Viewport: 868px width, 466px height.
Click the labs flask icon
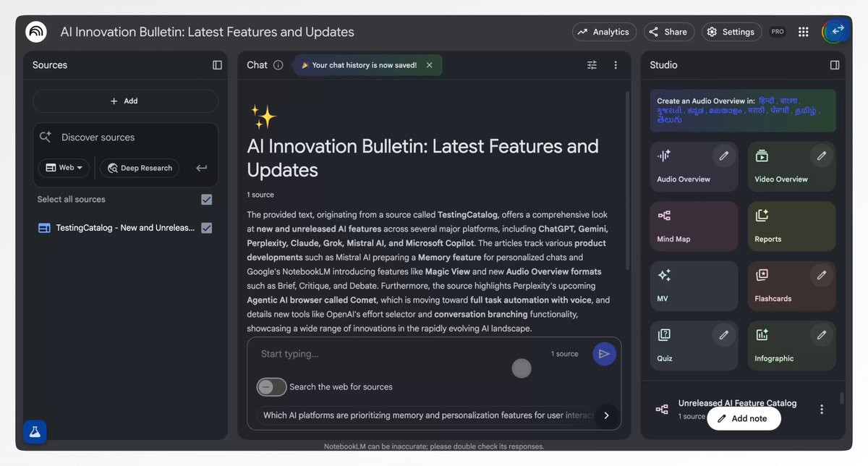point(35,432)
